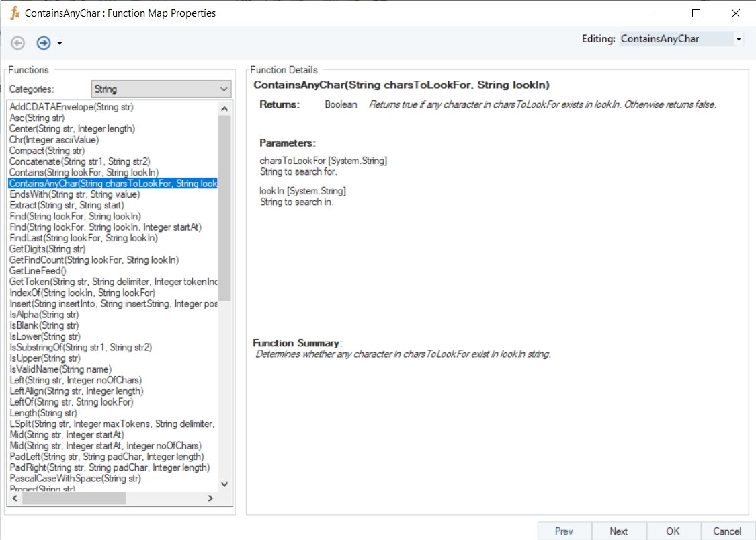
Task: Choose EndsWith(String str, String value)
Action: [x=75, y=194]
